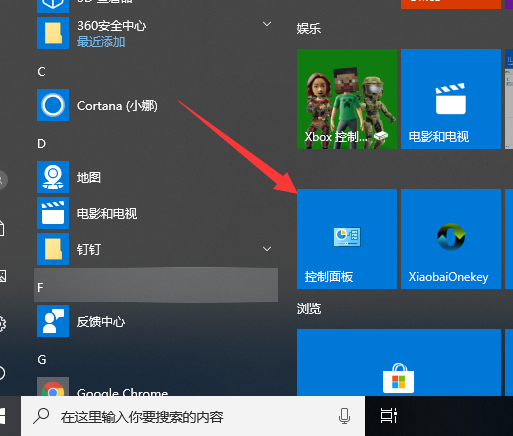The height and width of the screenshot is (436, 513).
Task: Open the Google Chrome icon
Action: click(x=53, y=387)
